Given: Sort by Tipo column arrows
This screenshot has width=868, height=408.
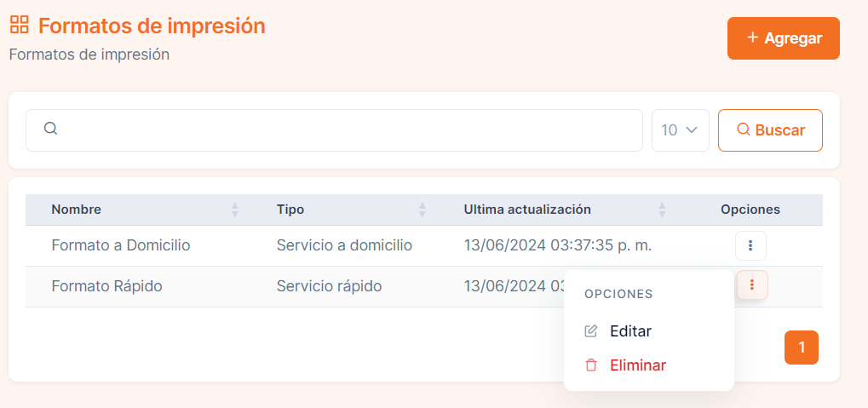Looking at the screenshot, I should tap(423, 210).
